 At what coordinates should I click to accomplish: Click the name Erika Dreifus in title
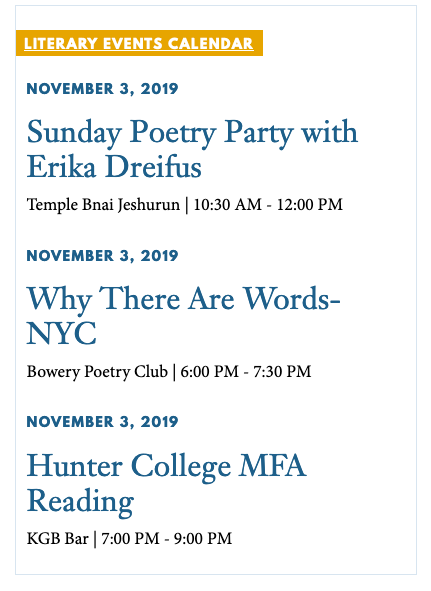click(x=114, y=167)
